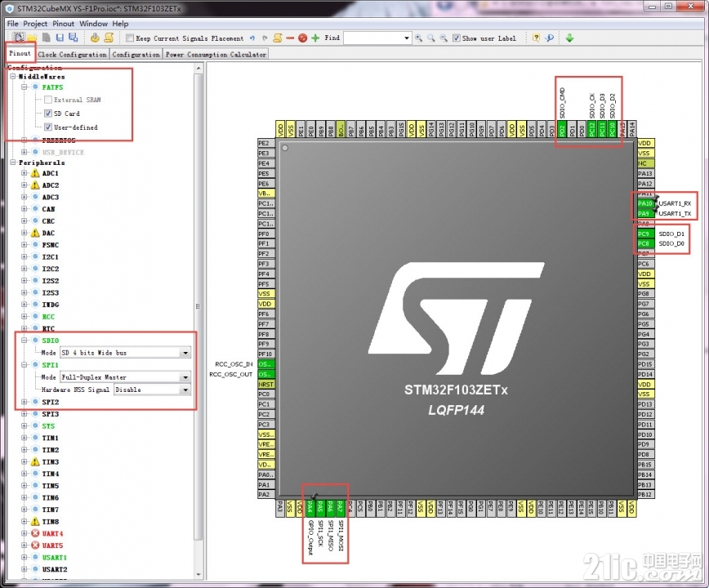Enable the External SRAM checkbox
The width and height of the screenshot is (709, 588).
[48, 100]
